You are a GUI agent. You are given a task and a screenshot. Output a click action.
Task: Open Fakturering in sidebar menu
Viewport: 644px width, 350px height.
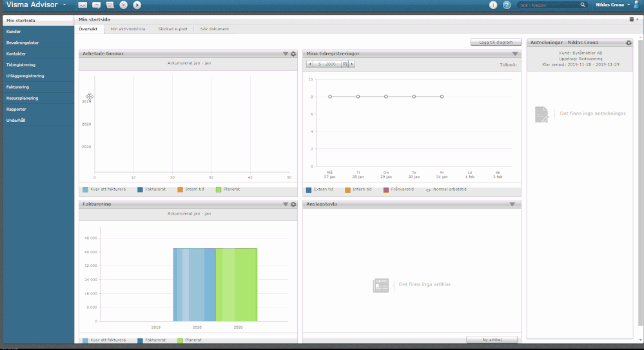(38, 86)
